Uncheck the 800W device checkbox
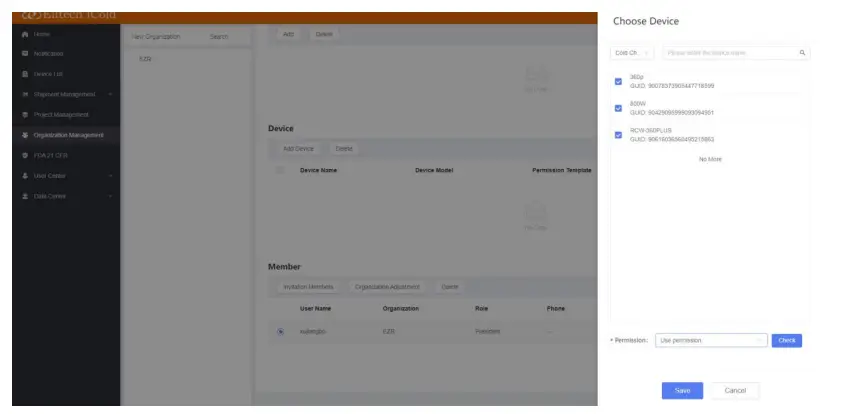This screenshot has width=847, height=414. click(x=618, y=109)
